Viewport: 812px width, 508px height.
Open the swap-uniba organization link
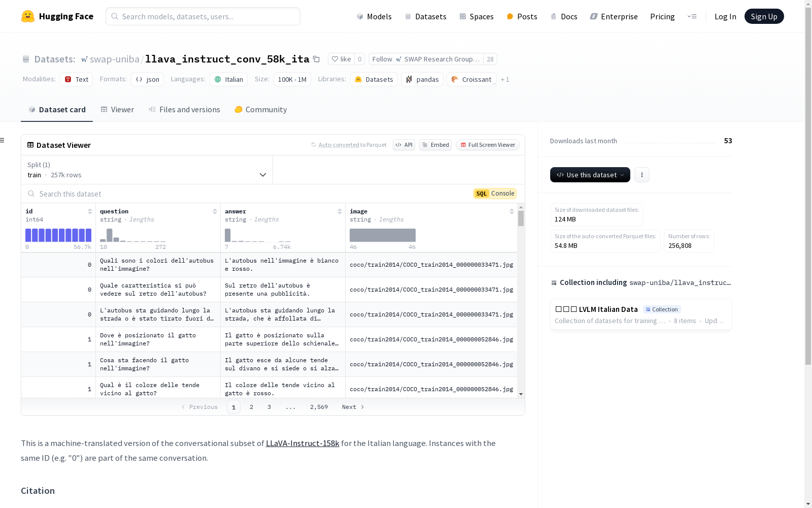[x=114, y=59]
